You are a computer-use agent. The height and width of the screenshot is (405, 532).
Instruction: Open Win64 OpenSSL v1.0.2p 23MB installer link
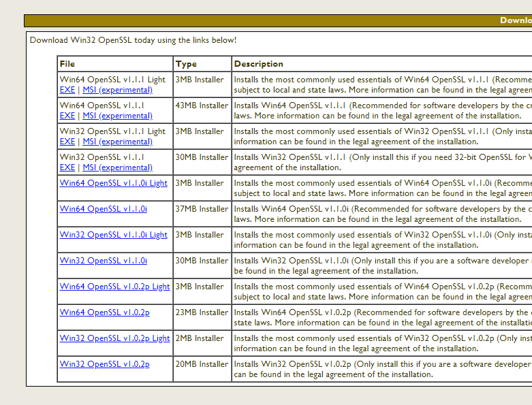104,312
